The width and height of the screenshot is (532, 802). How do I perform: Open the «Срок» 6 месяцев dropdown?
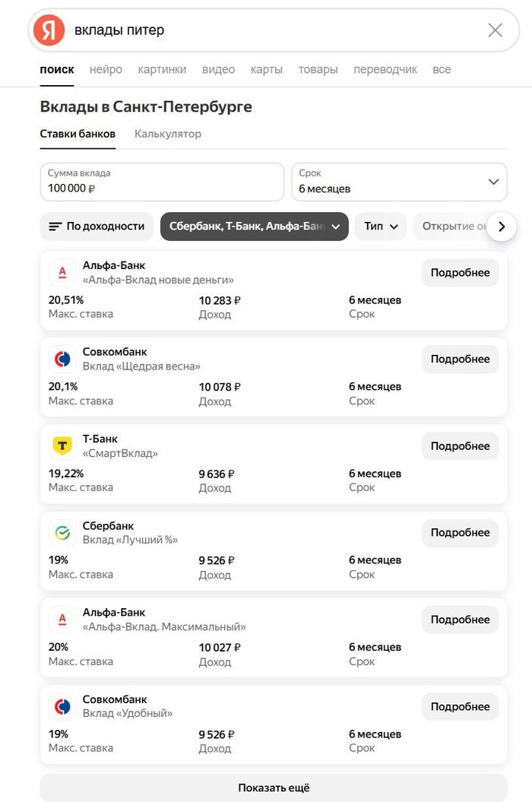pyautogui.click(x=399, y=182)
